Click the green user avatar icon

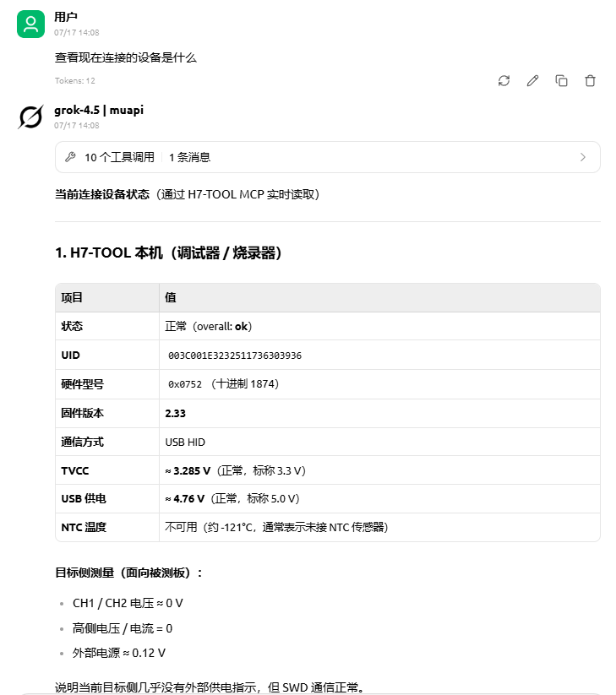[x=30, y=24]
